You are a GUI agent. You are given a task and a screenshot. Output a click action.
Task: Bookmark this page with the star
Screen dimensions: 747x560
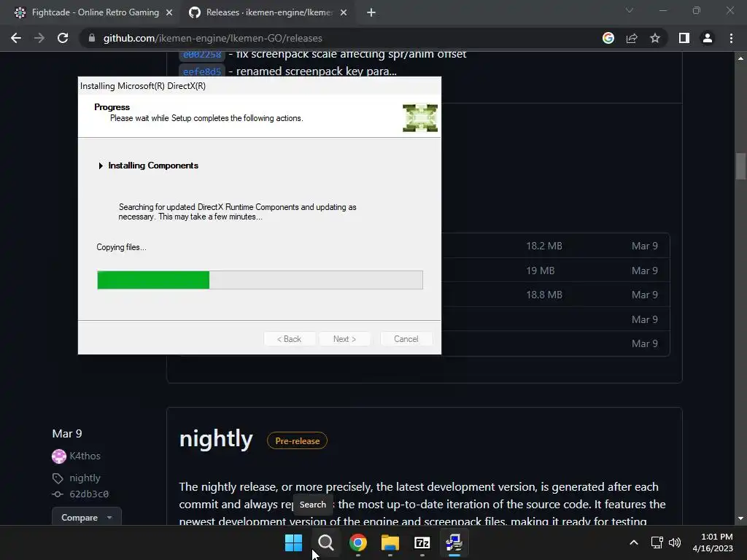pos(655,38)
